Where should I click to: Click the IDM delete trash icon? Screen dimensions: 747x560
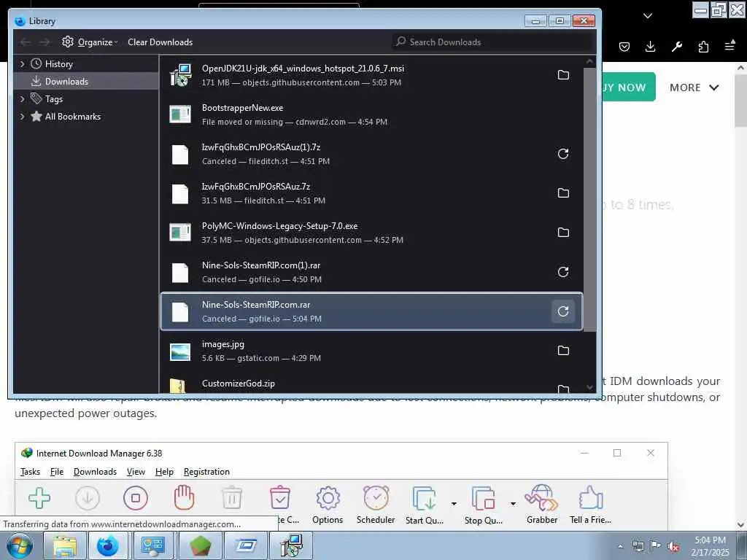tap(232, 497)
